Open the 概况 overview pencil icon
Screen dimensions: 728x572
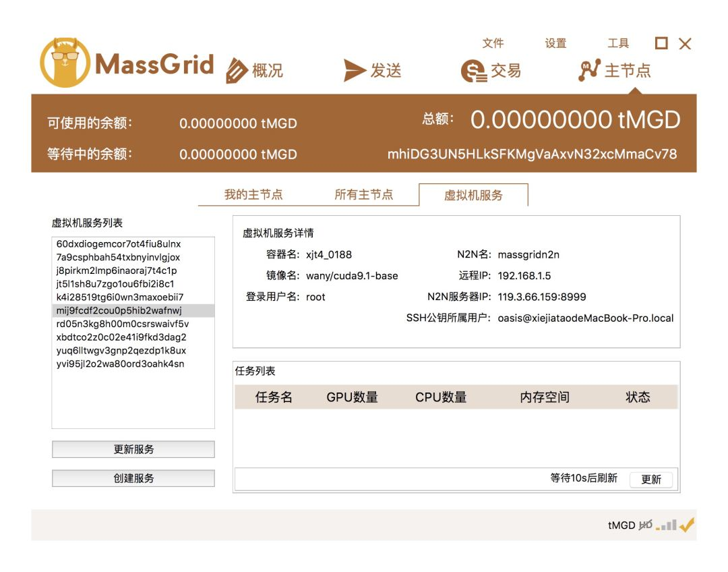tap(237, 71)
